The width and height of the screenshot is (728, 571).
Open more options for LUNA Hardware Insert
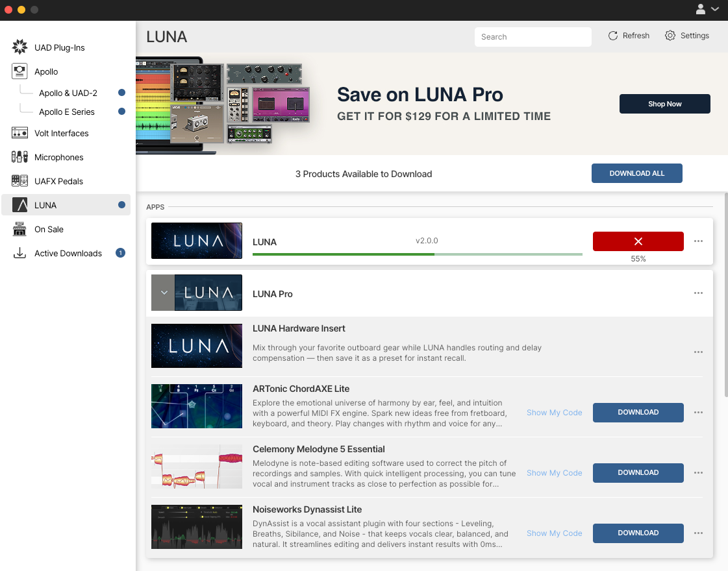[x=698, y=352]
